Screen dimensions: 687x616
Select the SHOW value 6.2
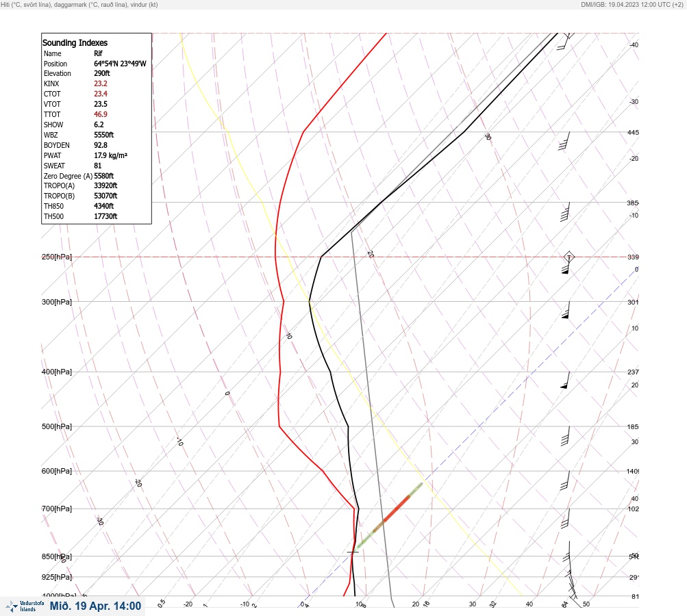point(99,125)
